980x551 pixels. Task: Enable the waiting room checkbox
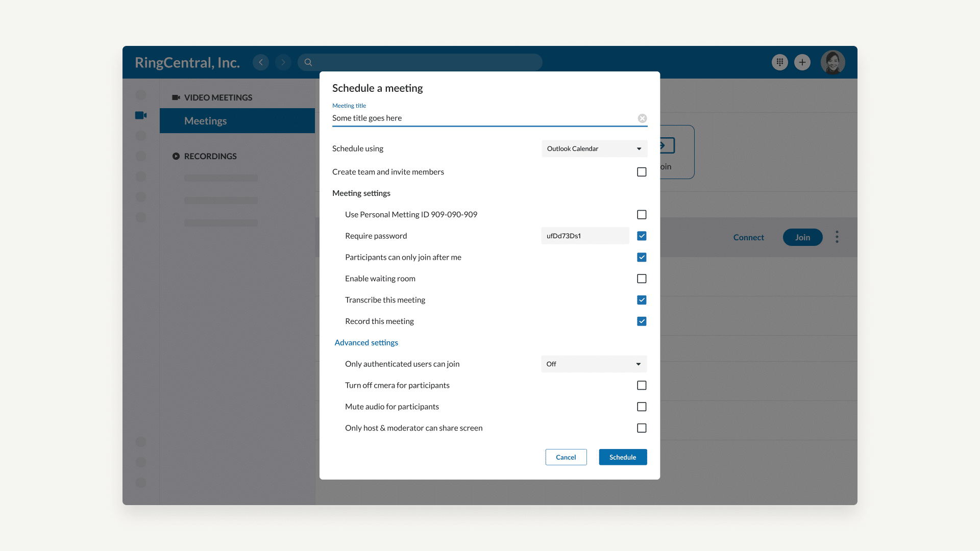click(642, 279)
